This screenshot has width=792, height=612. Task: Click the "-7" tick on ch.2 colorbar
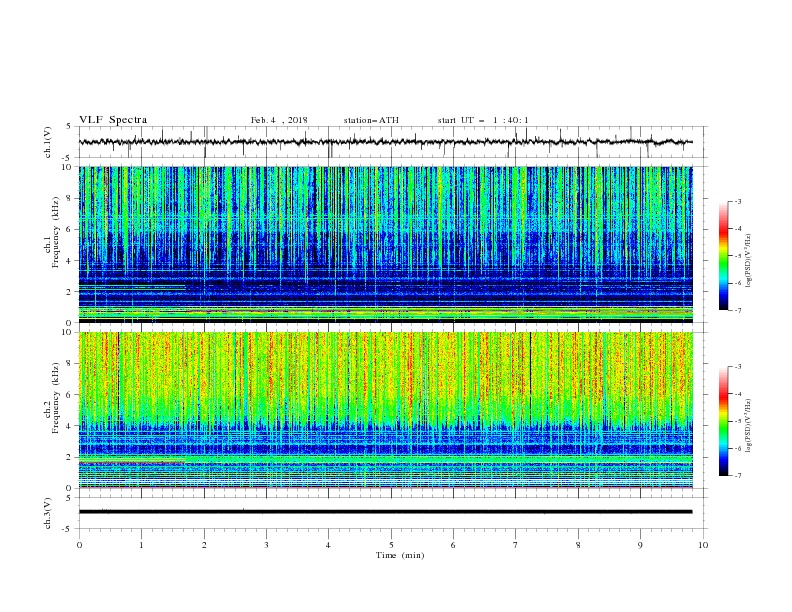tap(738, 475)
